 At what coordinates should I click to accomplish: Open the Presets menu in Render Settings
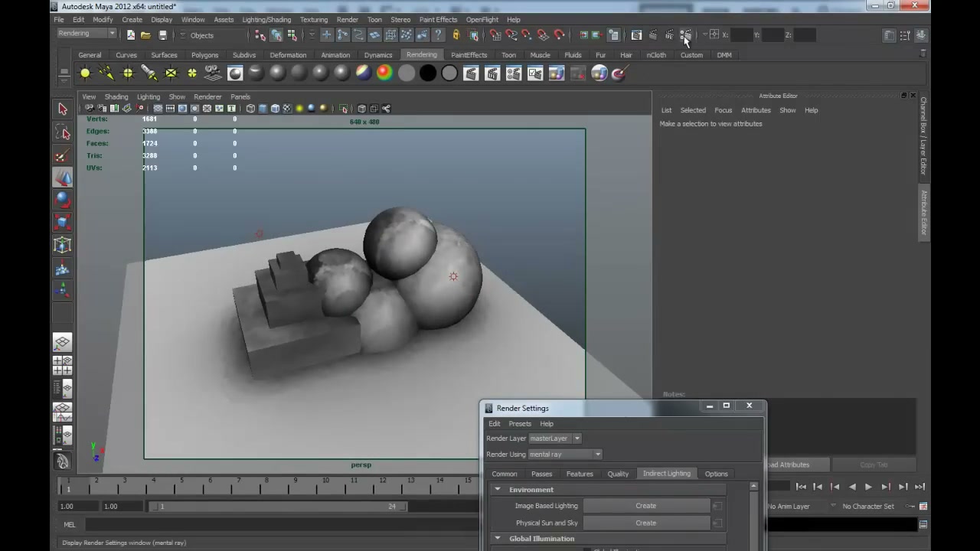(x=519, y=424)
